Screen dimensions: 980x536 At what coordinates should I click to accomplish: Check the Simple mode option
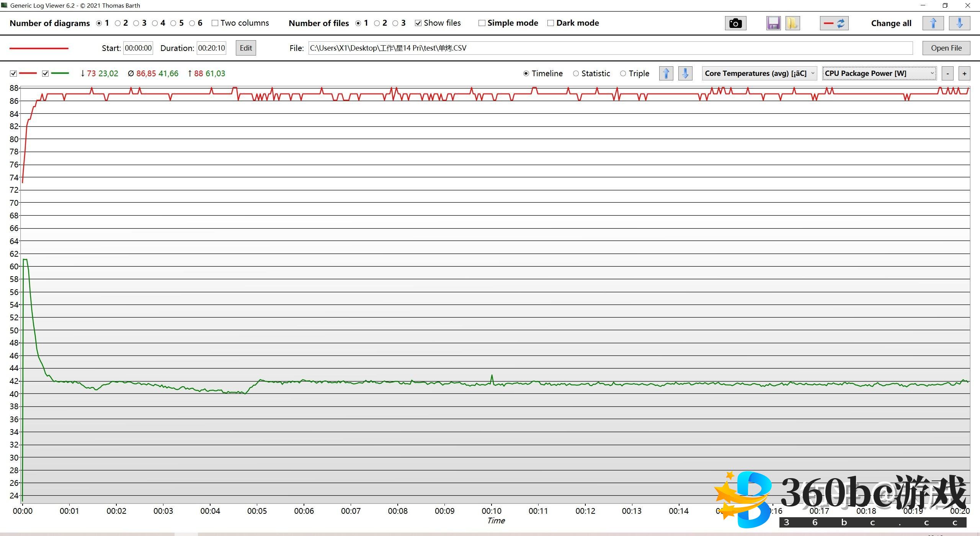pos(482,23)
